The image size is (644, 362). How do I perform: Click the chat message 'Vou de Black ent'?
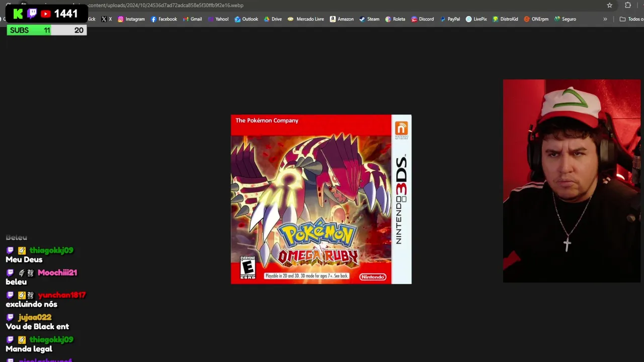(x=37, y=326)
